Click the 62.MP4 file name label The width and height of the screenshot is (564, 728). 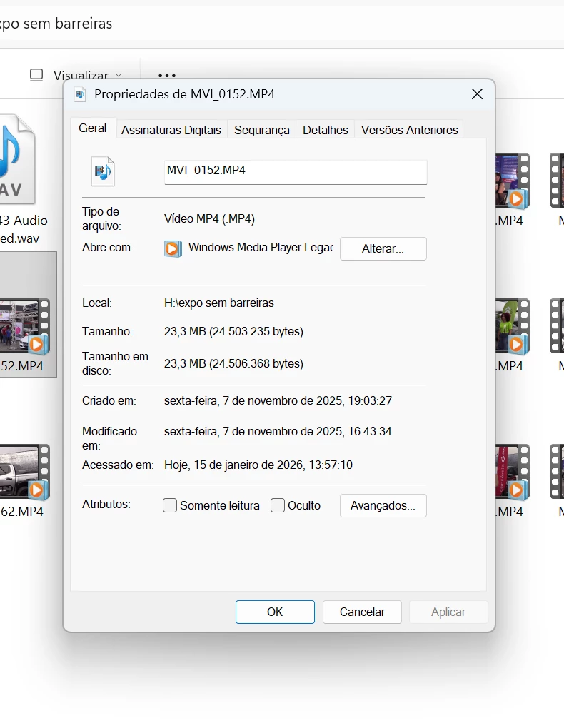(22, 511)
